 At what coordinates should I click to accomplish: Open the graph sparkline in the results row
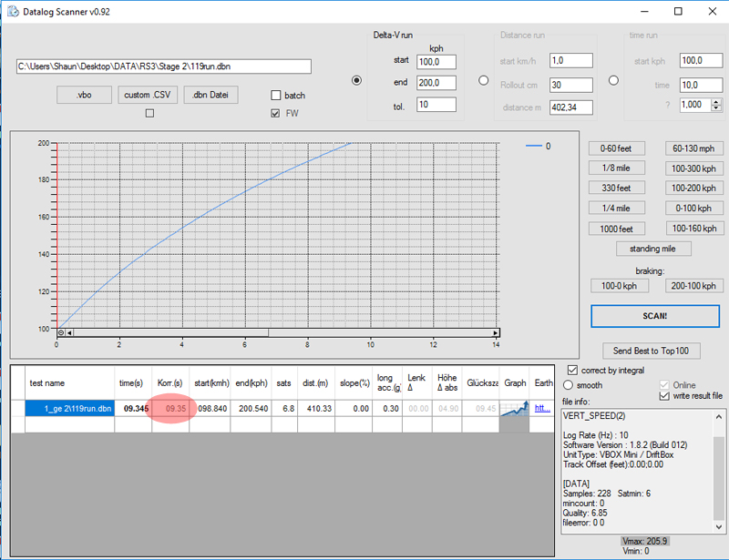click(x=515, y=410)
